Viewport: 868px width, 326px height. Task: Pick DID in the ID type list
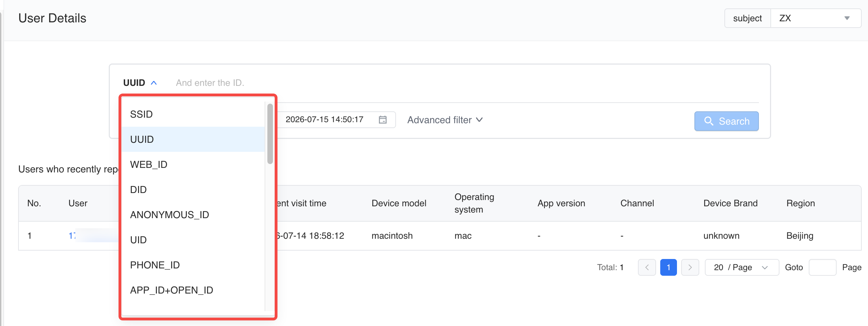[193, 190]
